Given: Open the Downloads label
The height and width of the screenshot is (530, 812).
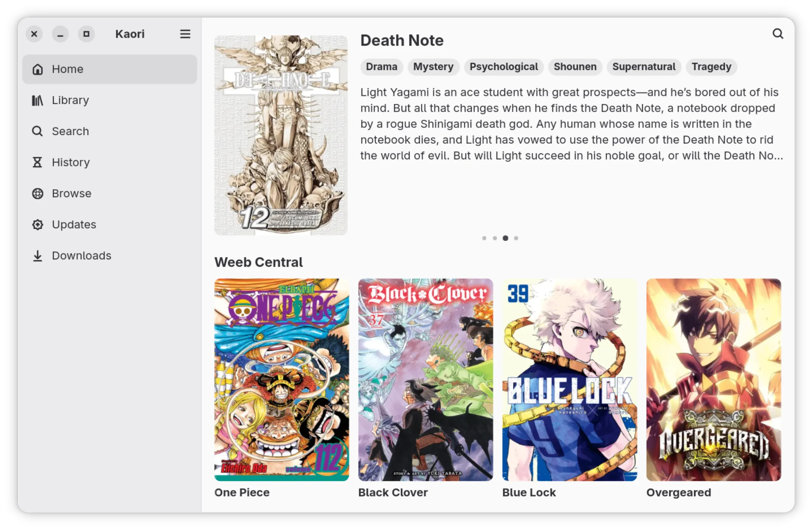Looking at the screenshot, I should tap(82, 256).
